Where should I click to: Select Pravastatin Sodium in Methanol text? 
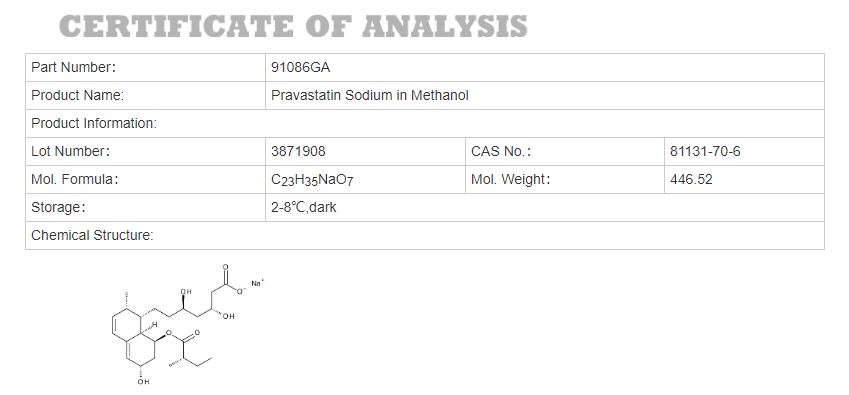[x=370, y=96]
